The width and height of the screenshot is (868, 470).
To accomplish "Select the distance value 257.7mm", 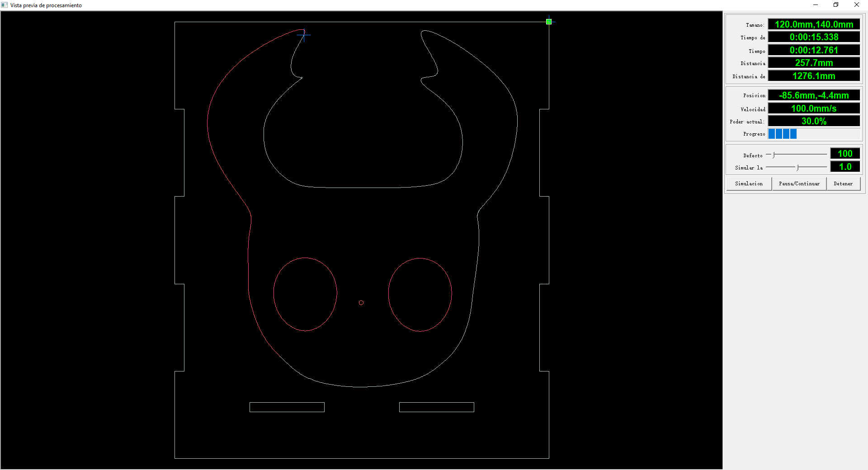I will click(x=814, y=63).
